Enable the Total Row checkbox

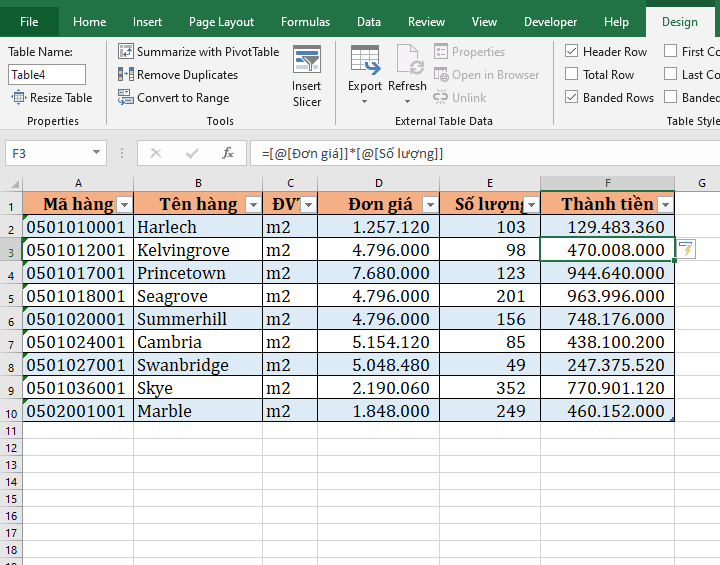[x=571, y=75]
